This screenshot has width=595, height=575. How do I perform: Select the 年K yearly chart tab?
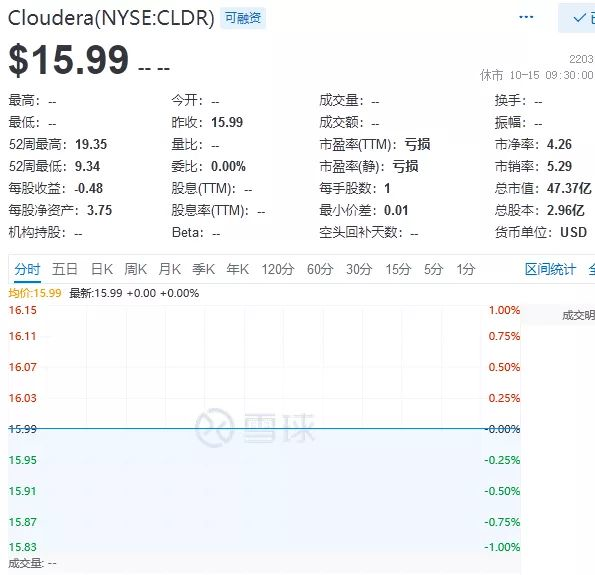[x=238, y=269]
